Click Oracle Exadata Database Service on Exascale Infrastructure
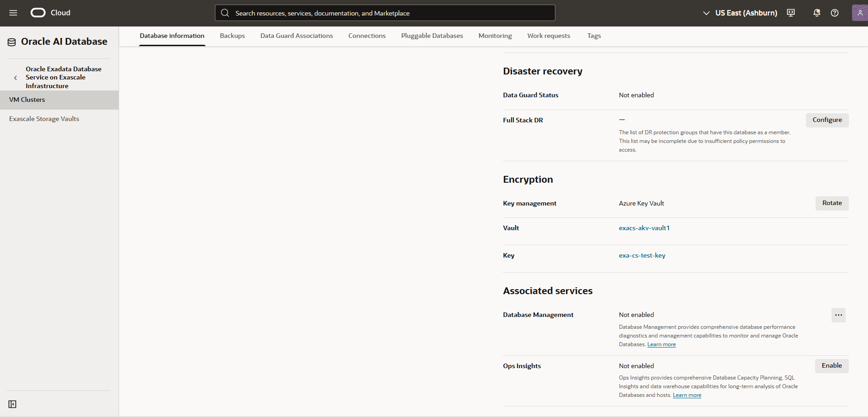This screenshot has height=417, width=868. point(63,77)
